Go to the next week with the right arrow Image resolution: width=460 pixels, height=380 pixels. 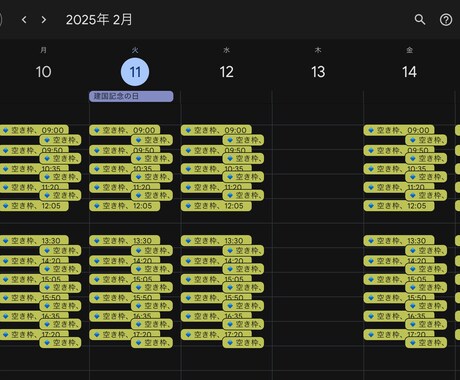(x=44, y=20)
